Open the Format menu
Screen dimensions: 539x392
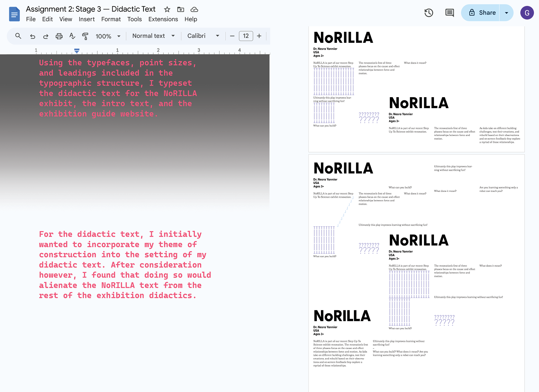111,19
